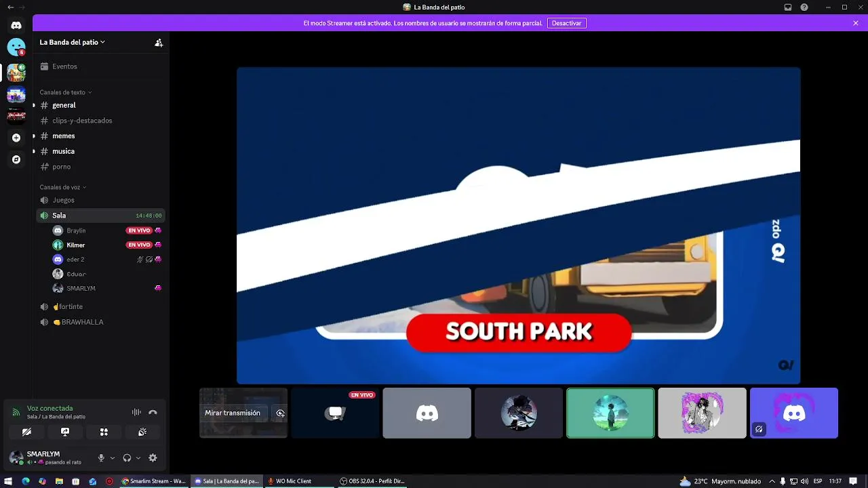Select the purple Discord logo participant tile
Viewport: 868px width, 488px height.
794,413
